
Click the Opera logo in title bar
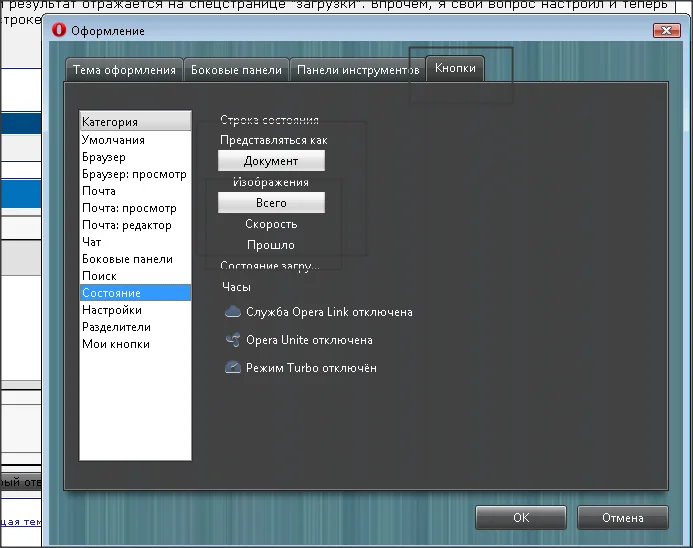[x=59, y=30]
